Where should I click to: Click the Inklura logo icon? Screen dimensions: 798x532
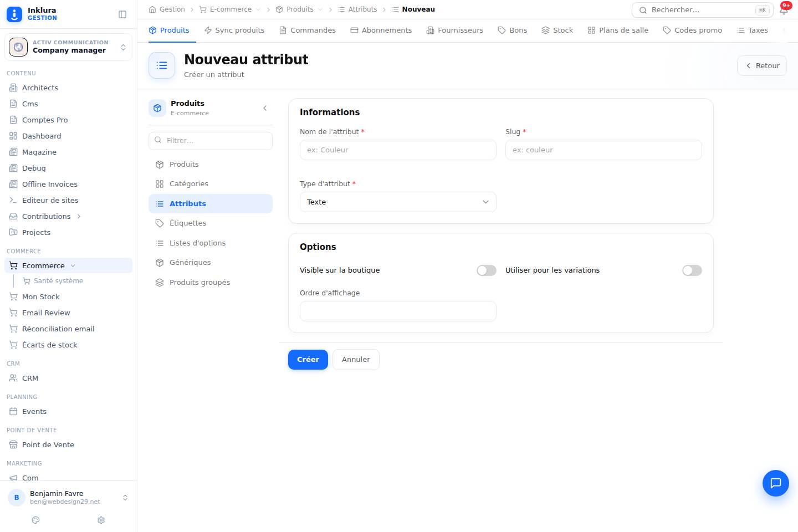[x=14, y=14]
